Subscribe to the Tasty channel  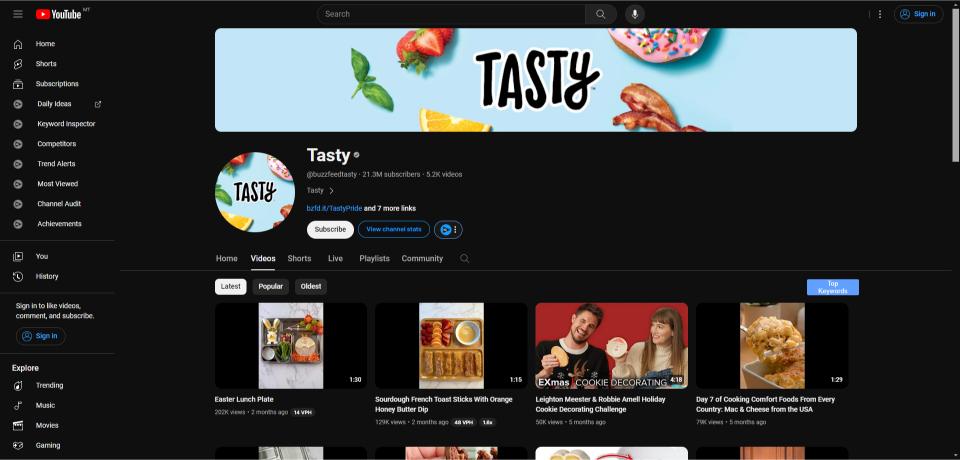pyautogui.click(x=331, y=230)
